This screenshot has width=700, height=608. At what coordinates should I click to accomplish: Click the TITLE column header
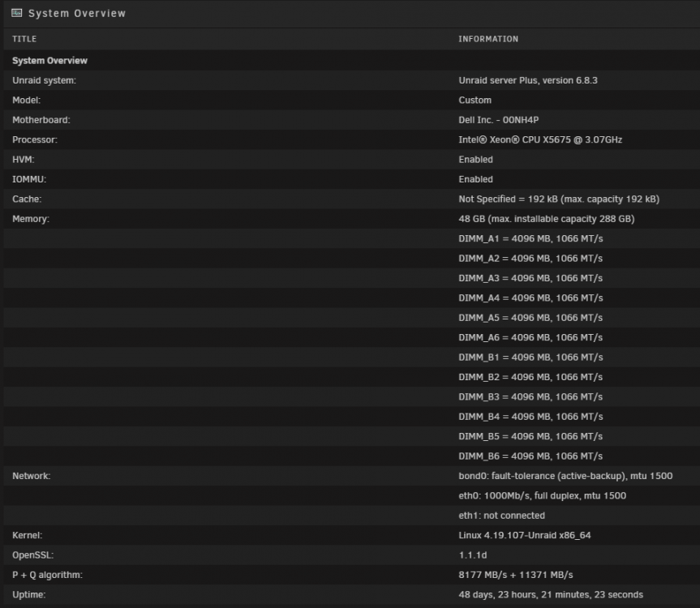24,39
